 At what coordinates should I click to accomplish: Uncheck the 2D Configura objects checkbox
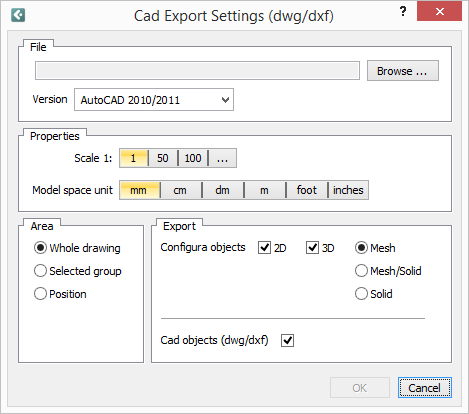click(x=264, y=248)
